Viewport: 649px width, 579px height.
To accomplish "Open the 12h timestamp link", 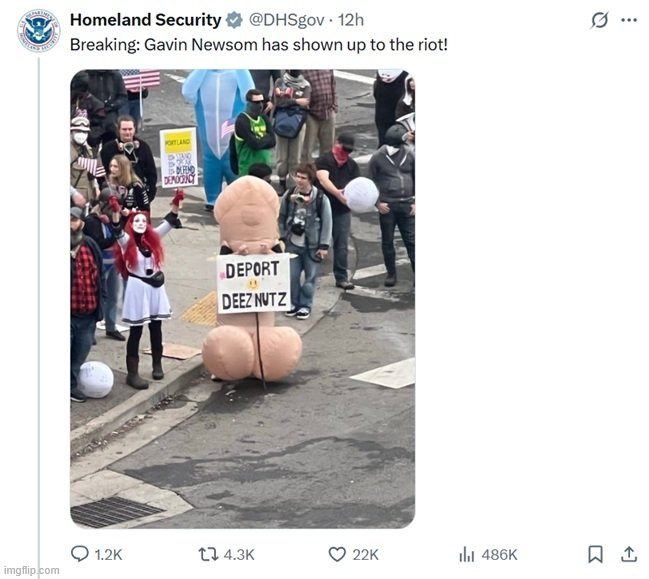I will click(x=351, y=20).
